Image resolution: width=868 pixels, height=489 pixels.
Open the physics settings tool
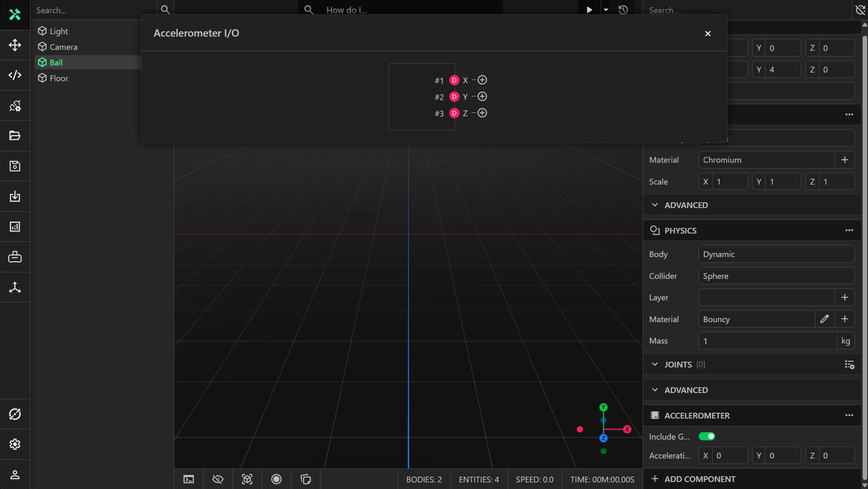click(x=15, y=105)
